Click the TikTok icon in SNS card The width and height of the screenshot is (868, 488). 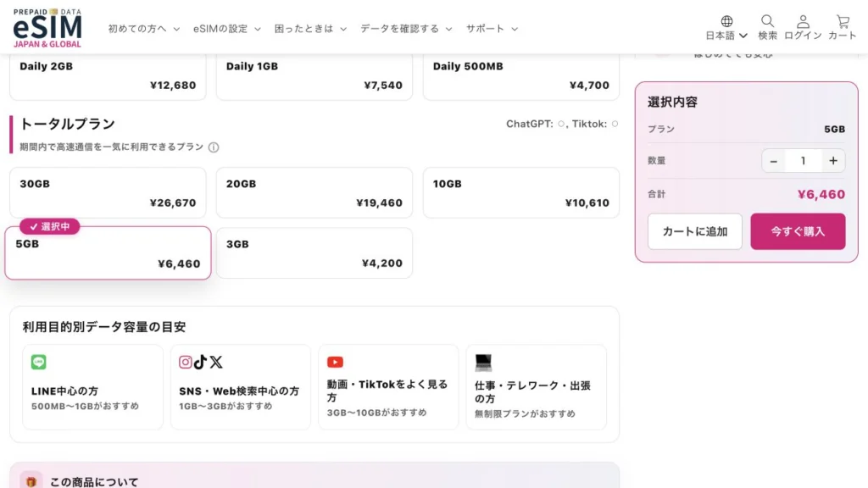pos(200,362)
